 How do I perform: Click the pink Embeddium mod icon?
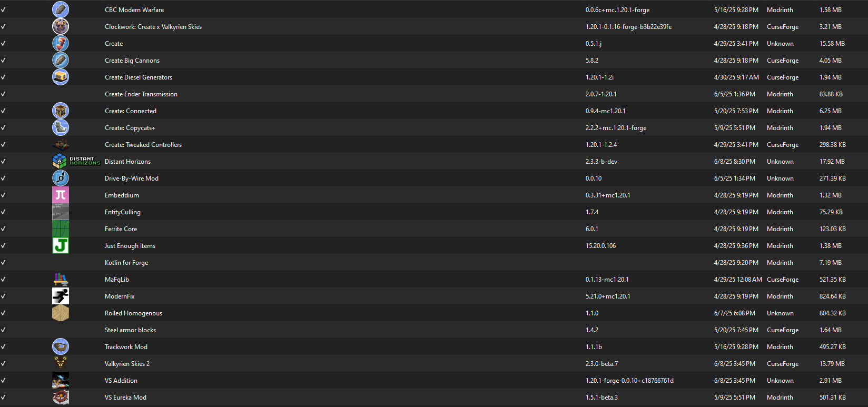(61, 195)
